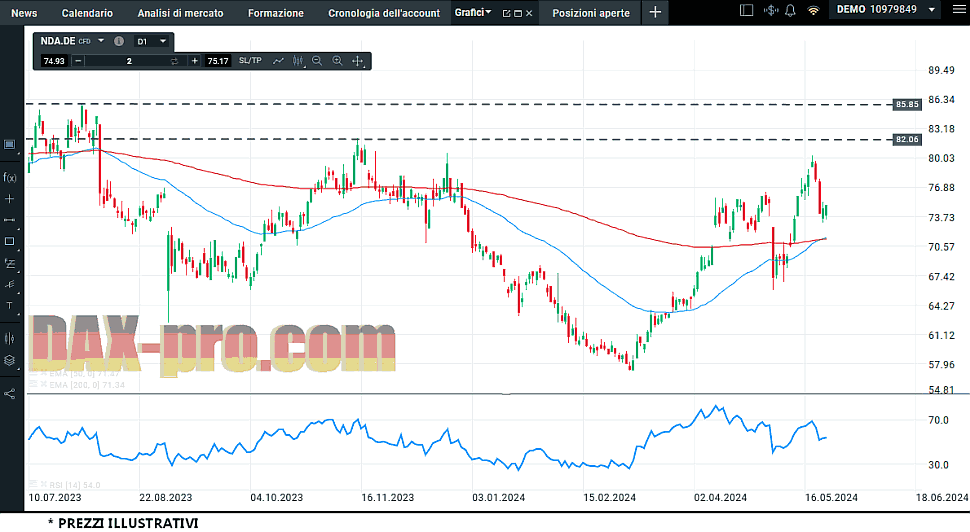Toggle the side panel layout icon

[x=747, y=11]
